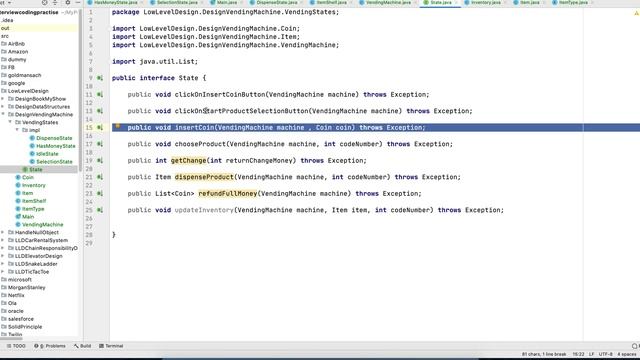
Task: Open ItemShelf class from tree
Action: tap(31, 201)
